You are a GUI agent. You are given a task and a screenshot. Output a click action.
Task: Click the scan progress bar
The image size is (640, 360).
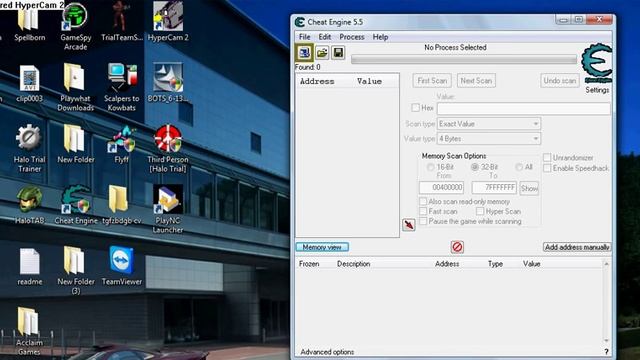464,60
